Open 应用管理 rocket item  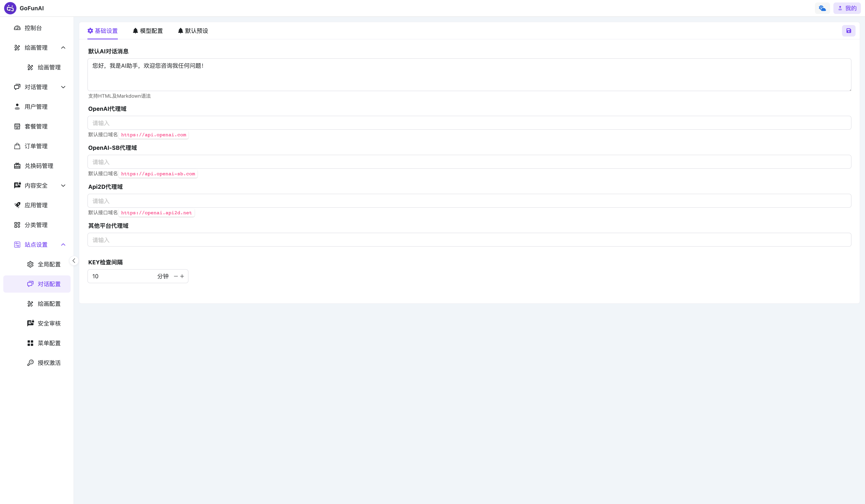point(36,205)
